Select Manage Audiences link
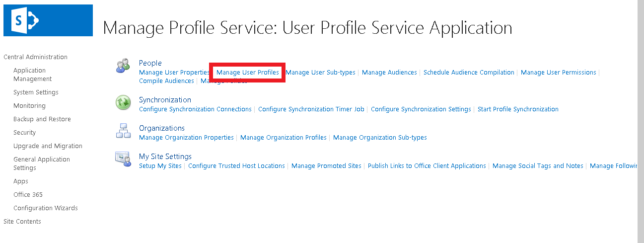 [389, 73]
